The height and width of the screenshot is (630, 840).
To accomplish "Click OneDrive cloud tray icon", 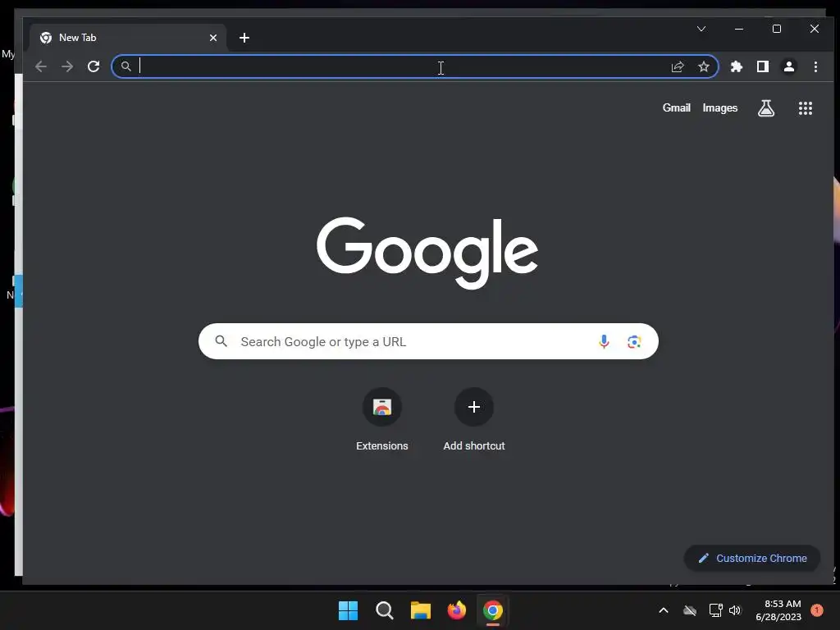I will [690, 610].
